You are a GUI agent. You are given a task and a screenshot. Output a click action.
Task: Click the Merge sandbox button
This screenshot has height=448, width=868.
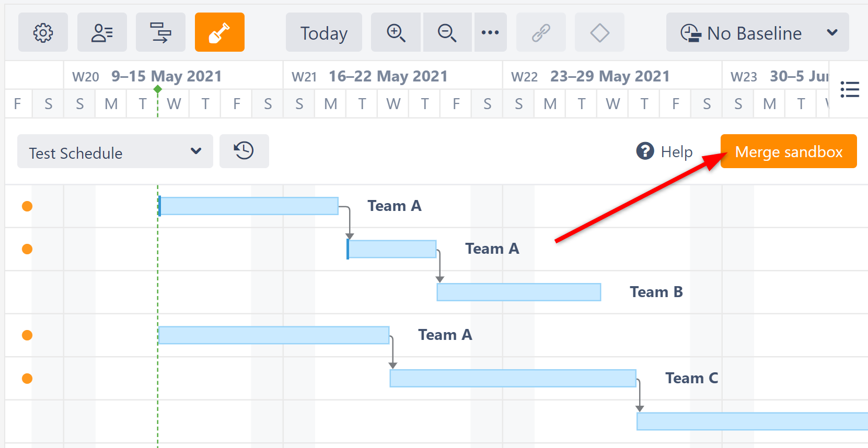[788, 151]
